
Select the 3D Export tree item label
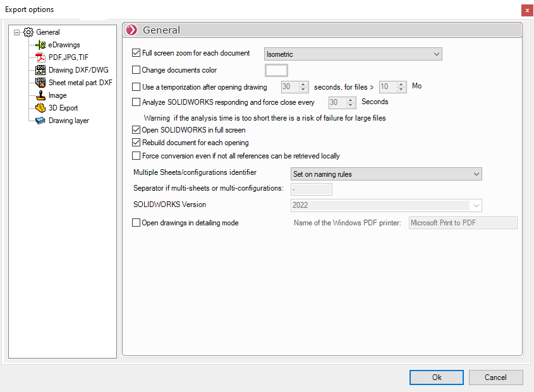[63, 108]
